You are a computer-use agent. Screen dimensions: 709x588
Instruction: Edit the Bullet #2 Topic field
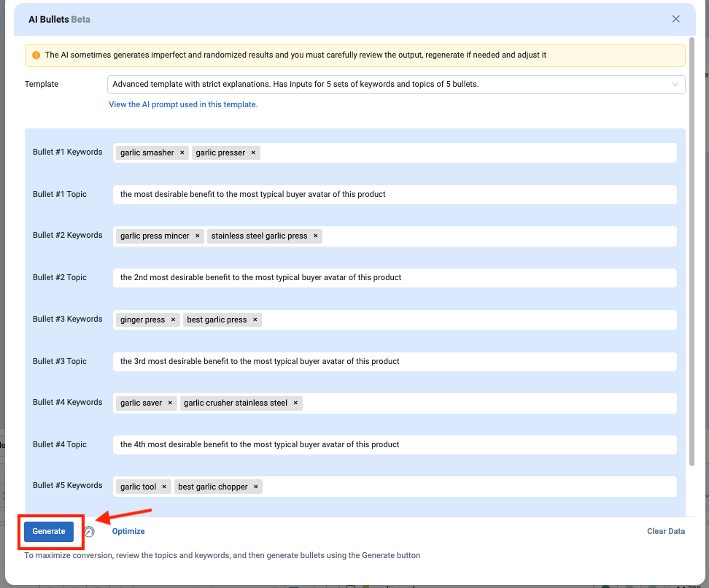coord(395,278)
